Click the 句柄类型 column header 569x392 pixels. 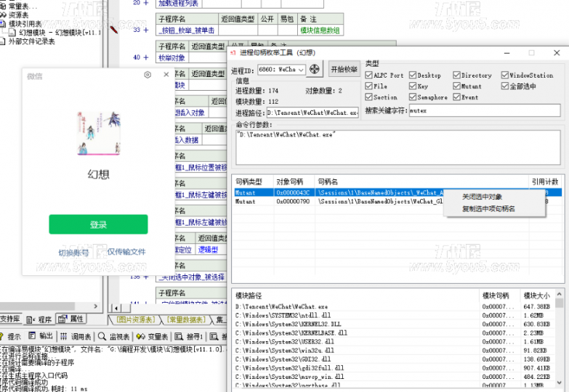tap(253, 181)
